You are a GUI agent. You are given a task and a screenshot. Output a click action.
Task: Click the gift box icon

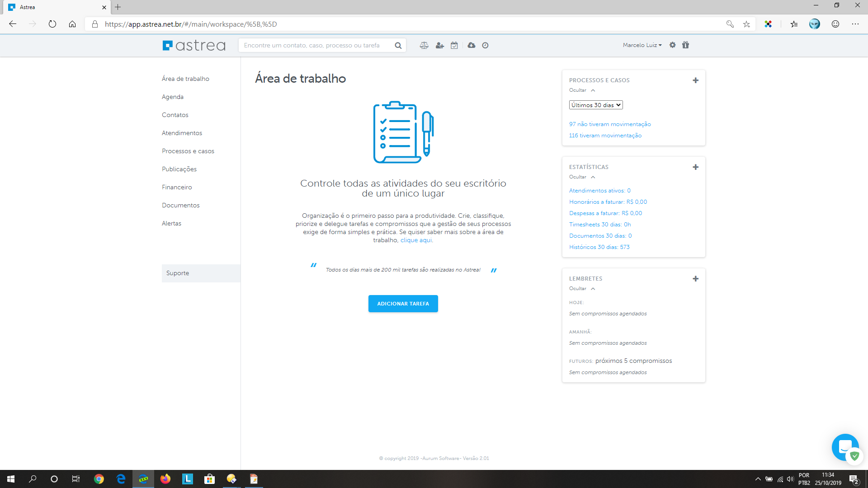click(x=685, y=45)
